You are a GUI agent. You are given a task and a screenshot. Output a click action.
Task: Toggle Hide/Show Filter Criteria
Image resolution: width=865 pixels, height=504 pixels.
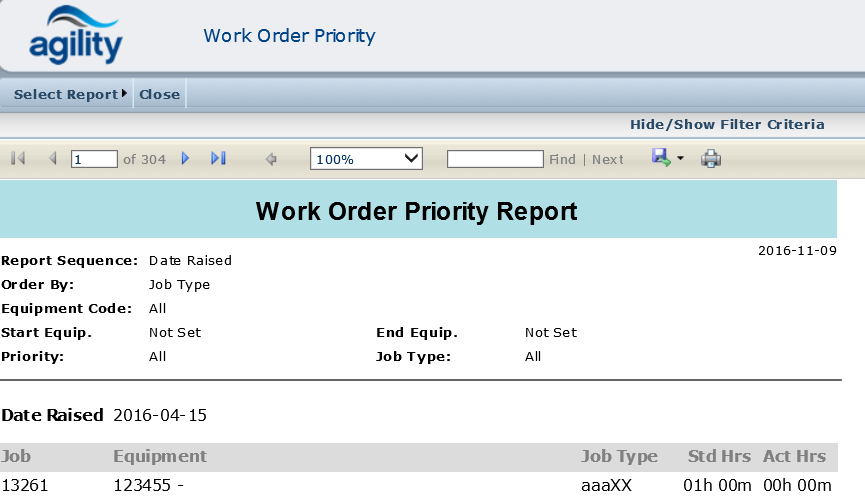[x=726, y=124]
